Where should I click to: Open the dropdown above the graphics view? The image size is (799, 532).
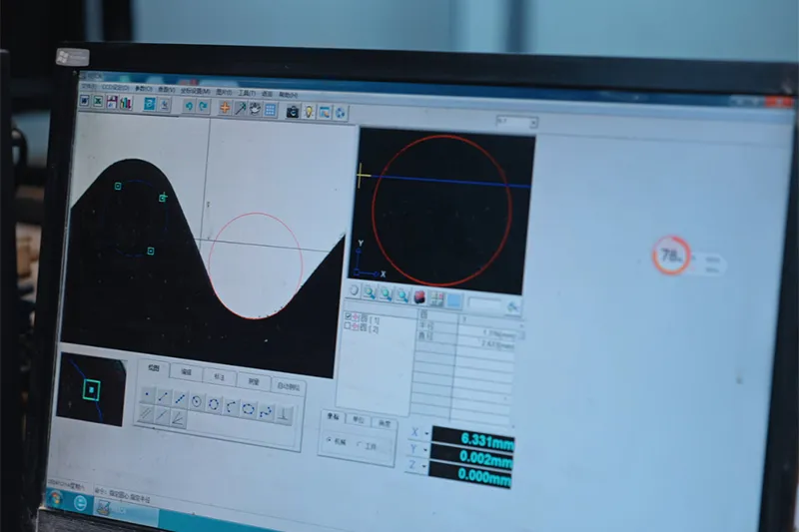click(532, 123)
